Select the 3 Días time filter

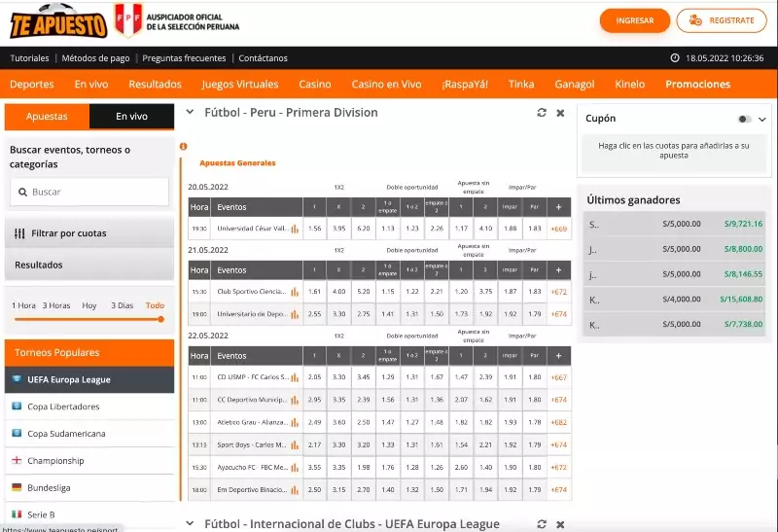click(123, 305)
